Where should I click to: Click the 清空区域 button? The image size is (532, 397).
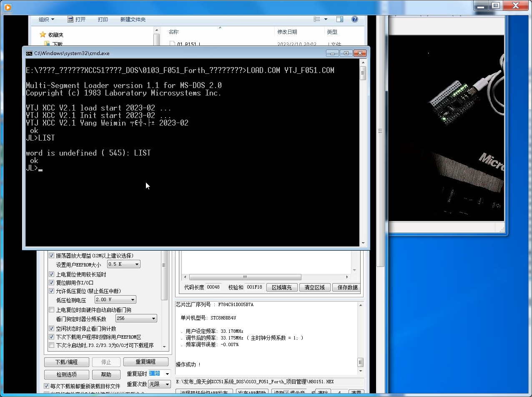pyautogui.click(x=315, y=287)
